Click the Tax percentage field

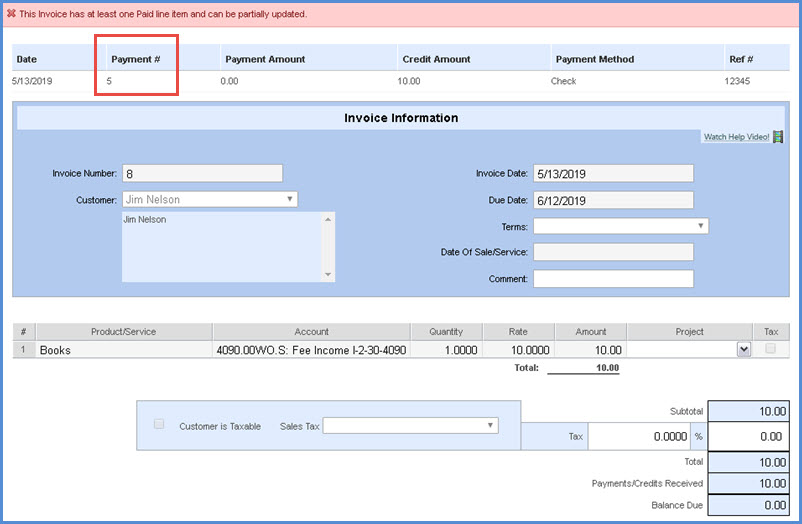638,436
